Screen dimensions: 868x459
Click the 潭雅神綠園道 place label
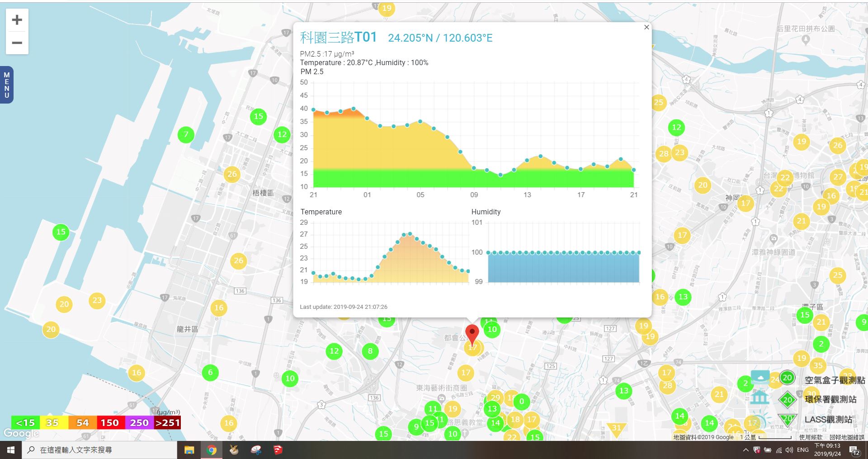[774, 252]
